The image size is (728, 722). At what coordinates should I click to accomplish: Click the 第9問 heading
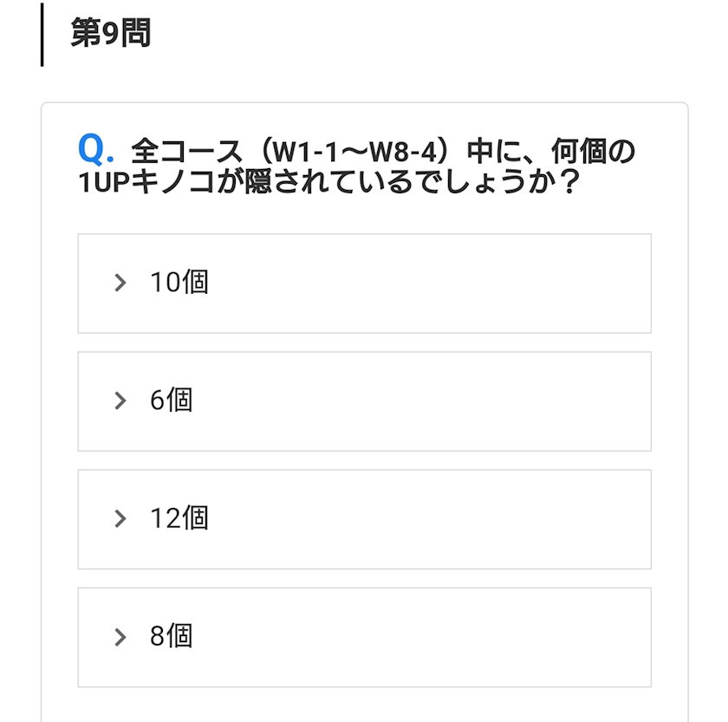(x=111, y=33)
